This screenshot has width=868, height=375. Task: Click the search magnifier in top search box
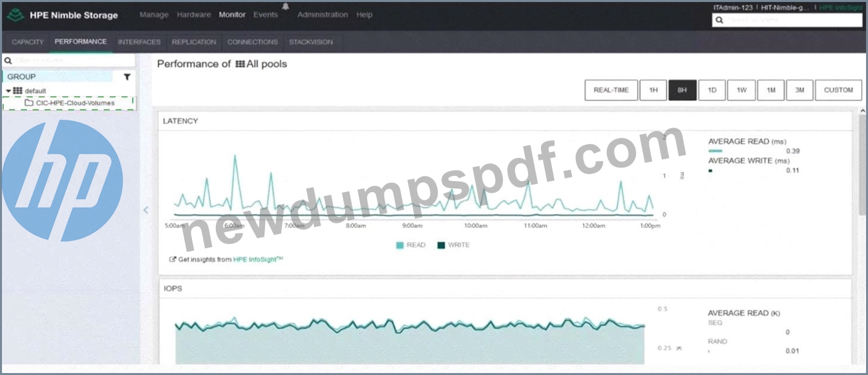click(x=719, y=21)
